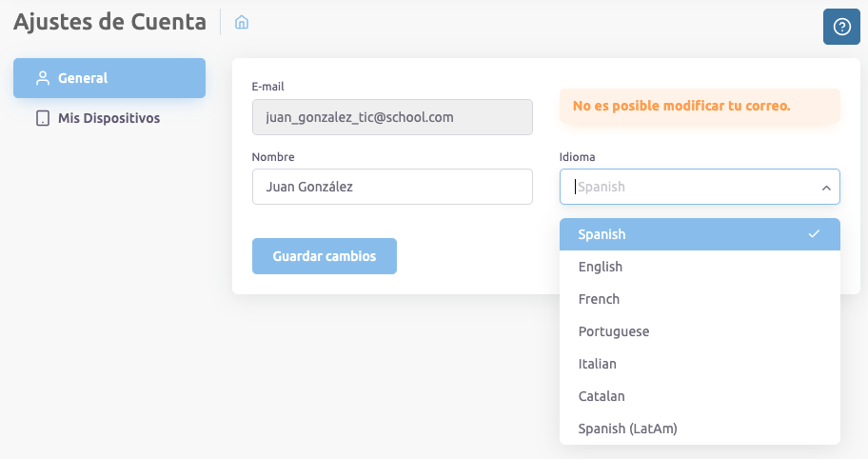
Task: Click the home breadcrumb icon
Action: (x=242, y=22)
